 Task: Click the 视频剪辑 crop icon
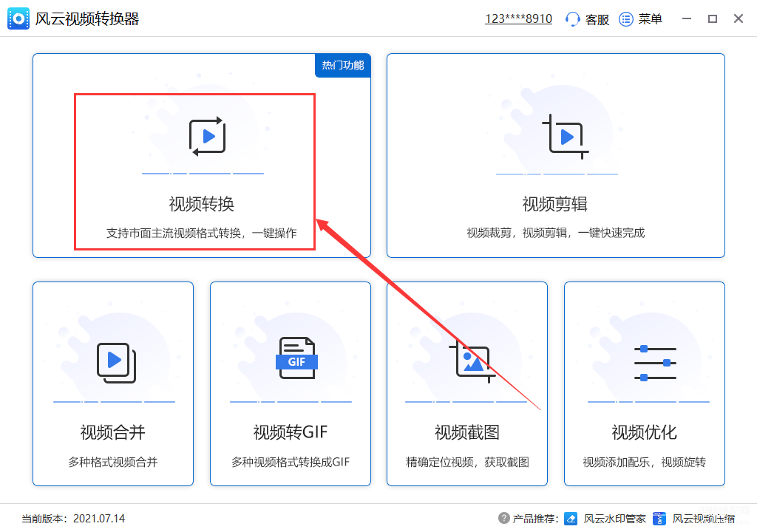(566, 137)
